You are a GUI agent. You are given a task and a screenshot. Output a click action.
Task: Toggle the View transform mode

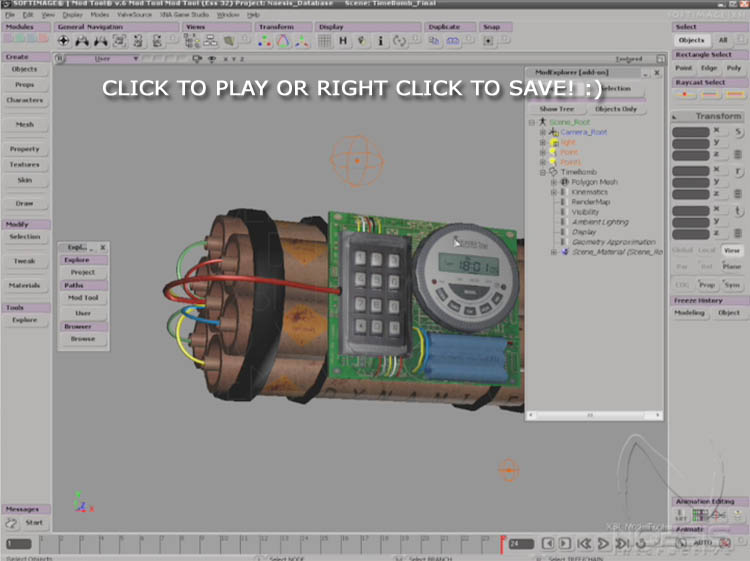[732, 250]
